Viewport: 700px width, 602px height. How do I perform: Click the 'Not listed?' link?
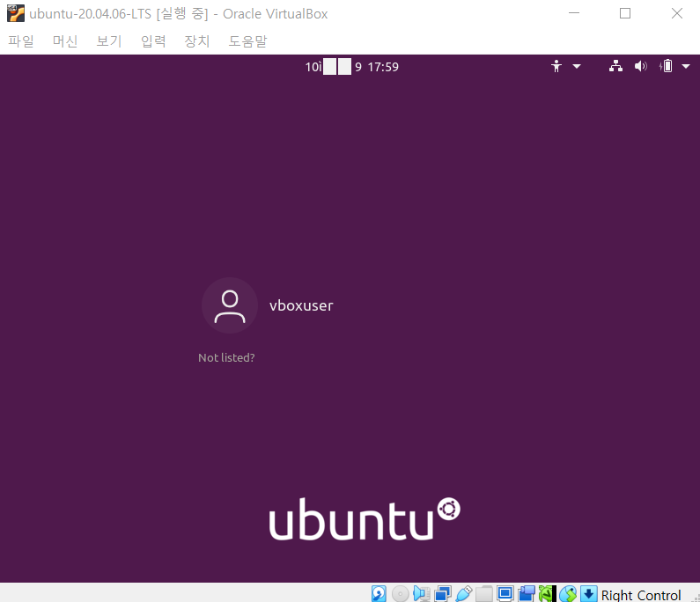tap(226, 358)
